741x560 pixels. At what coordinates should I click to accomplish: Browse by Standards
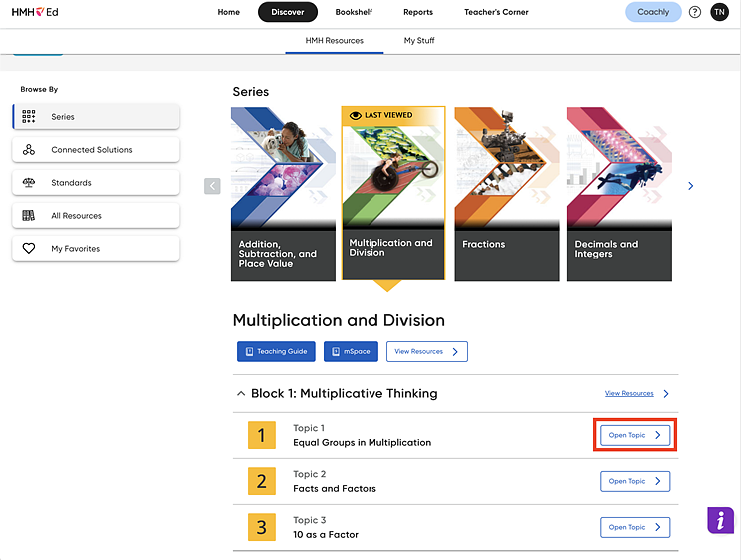96,183
